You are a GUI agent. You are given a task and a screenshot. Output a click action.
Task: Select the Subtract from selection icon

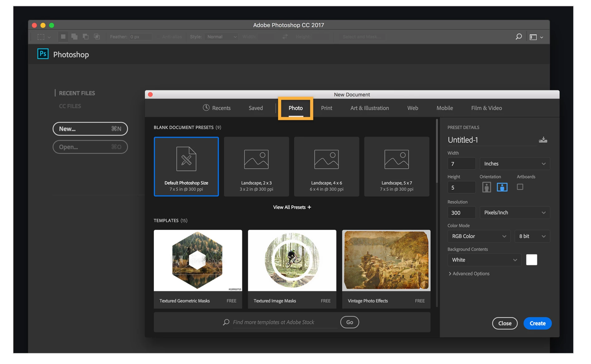(x=85, y=37)
